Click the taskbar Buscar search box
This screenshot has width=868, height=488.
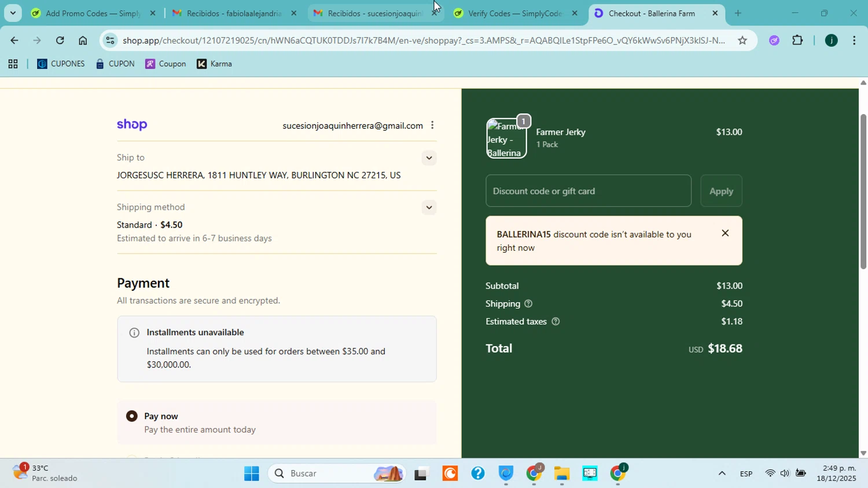336,474
